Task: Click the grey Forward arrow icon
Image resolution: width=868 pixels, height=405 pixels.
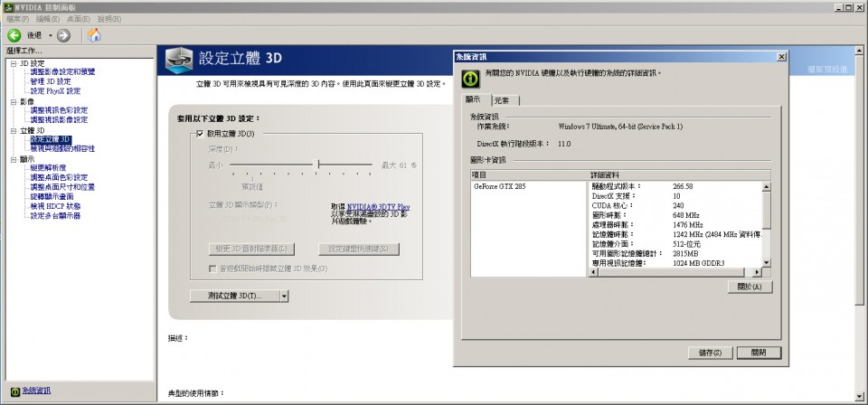Action: (x=63, y=35)
